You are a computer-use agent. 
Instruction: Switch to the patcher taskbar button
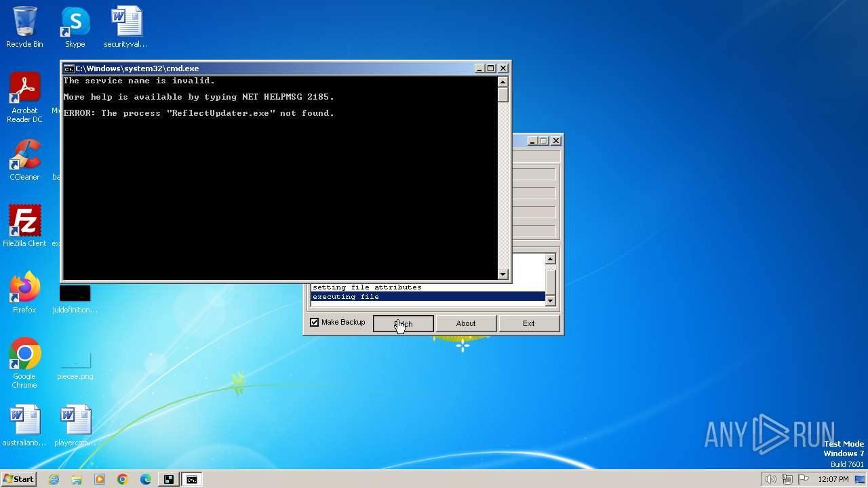pos(169,479)
